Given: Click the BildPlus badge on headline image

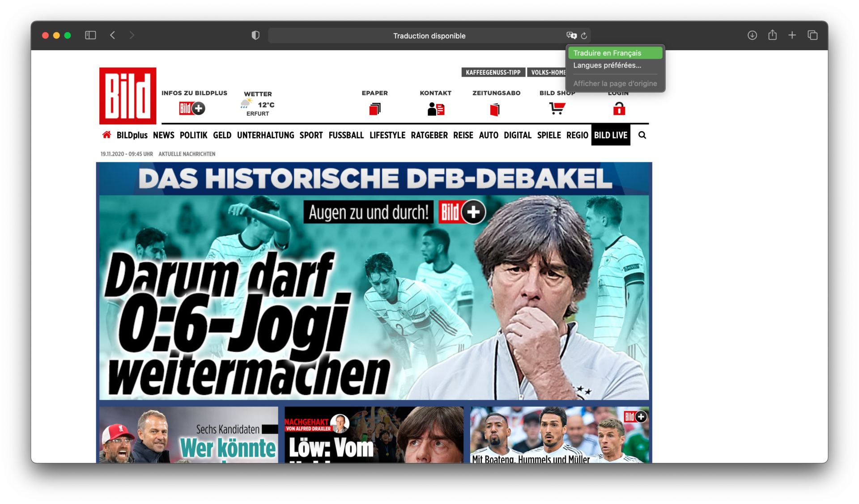Looking at the screenshot, I should (462, 212).
